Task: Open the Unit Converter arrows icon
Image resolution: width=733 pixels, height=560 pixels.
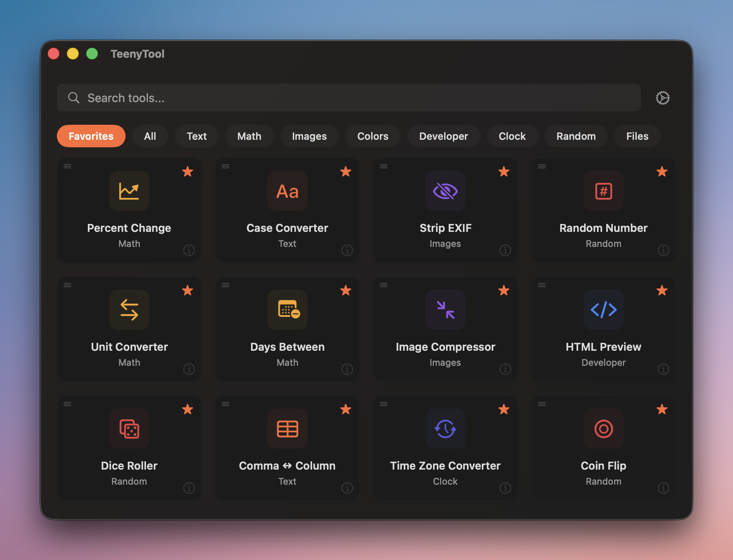Action: pos(129,310)
